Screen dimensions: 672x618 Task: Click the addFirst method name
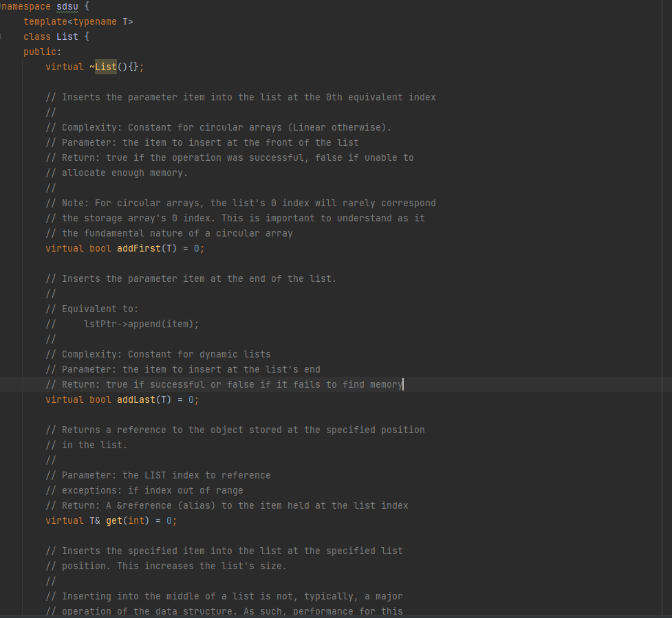point(138,248)
